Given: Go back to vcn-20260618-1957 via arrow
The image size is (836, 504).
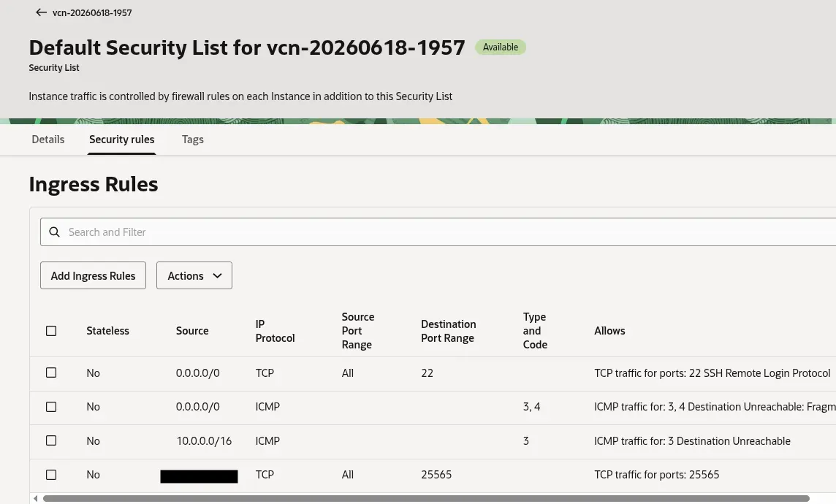Looking at the screenshot, I should [x=41, y=12].
